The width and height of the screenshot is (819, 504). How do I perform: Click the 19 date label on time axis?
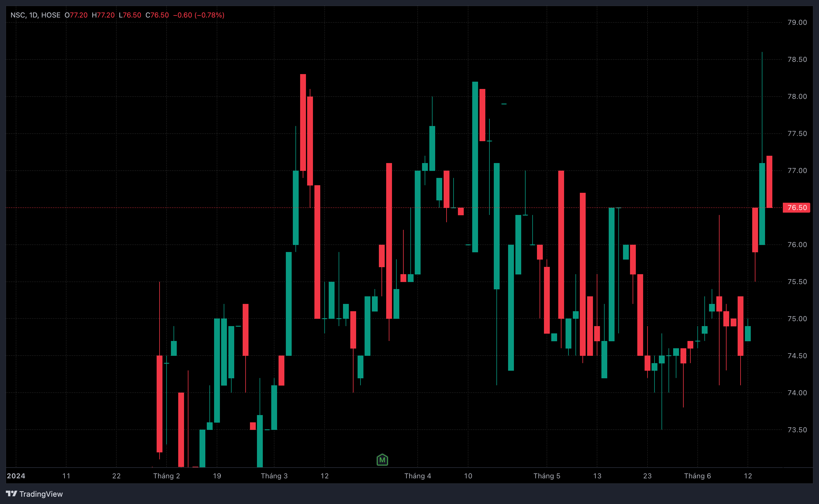(217, 476)
